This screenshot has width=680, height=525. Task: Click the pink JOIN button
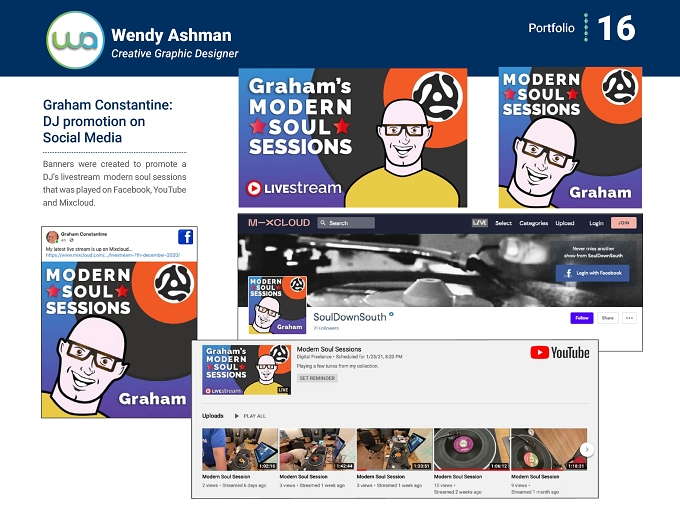tap(624, 223)
